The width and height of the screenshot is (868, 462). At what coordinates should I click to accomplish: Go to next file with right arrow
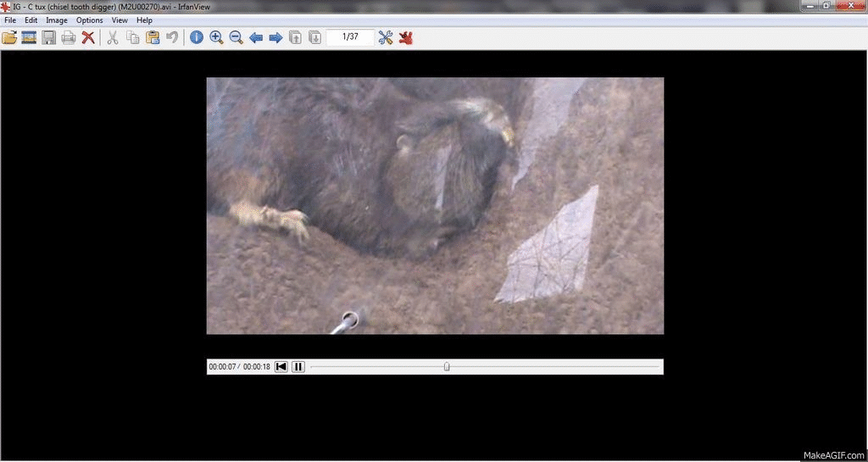275,37
